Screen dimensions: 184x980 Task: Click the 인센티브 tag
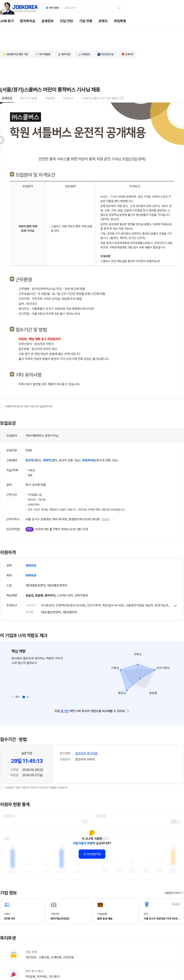[x=127, y=54]
